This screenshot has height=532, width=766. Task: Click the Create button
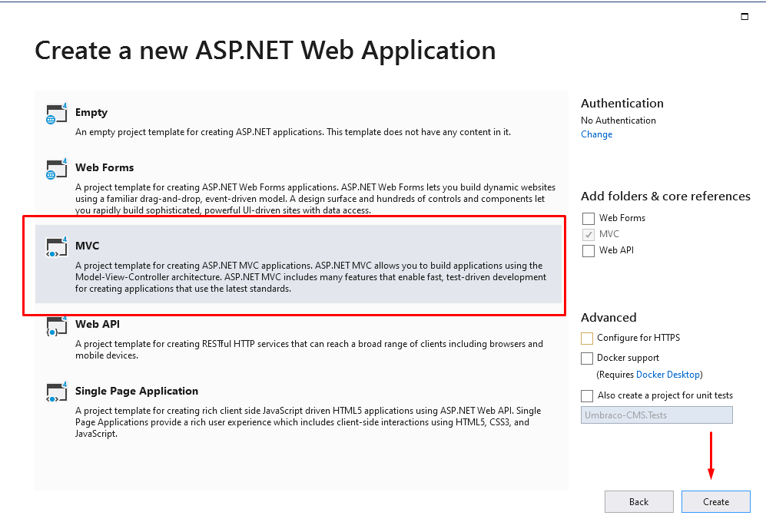716,502
